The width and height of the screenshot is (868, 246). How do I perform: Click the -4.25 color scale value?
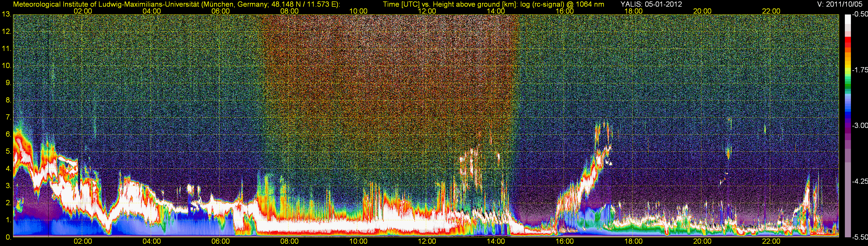860,181
